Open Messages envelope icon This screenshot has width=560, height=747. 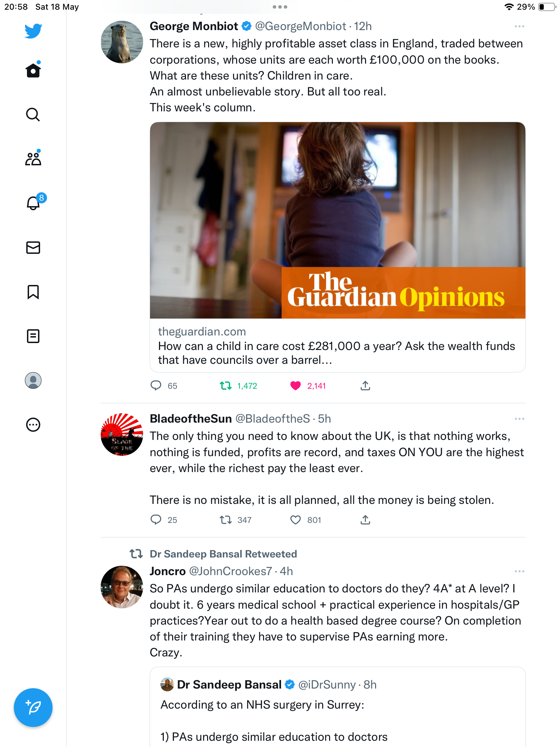click(33, 248)
